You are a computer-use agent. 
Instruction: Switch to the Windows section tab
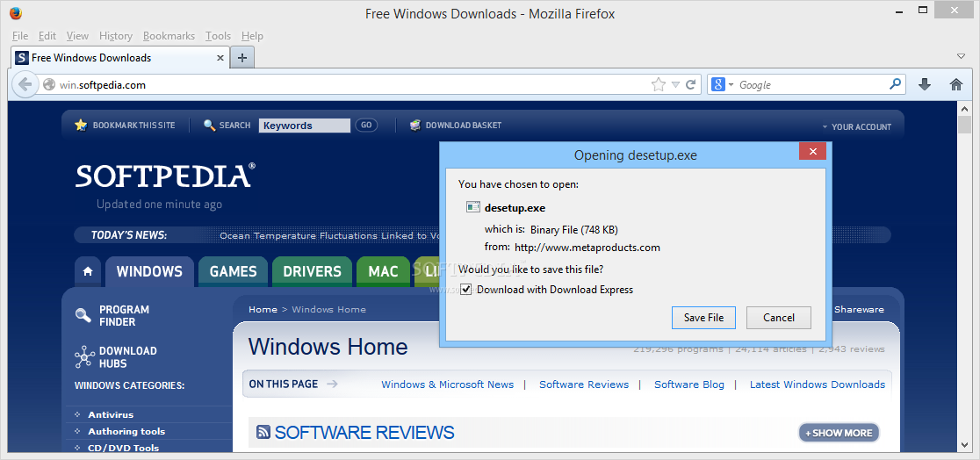(x=149, y=272)
